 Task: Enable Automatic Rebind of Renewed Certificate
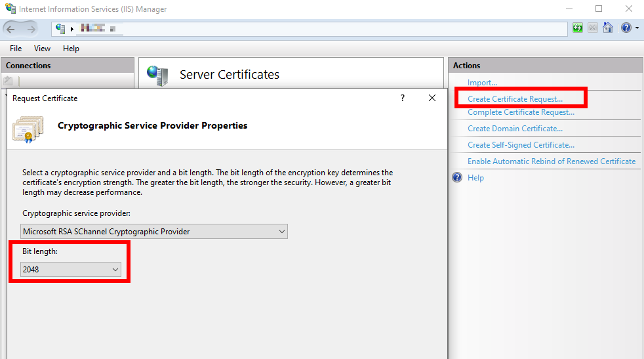(552, 161)
